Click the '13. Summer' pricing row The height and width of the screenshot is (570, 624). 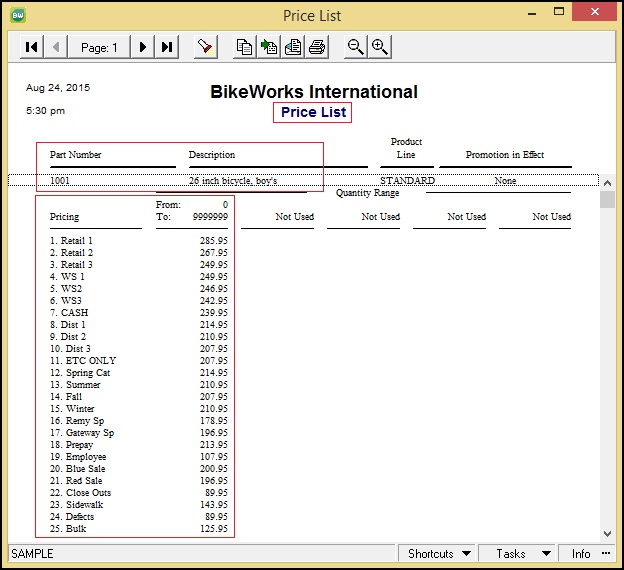click(x=138, y=385)
